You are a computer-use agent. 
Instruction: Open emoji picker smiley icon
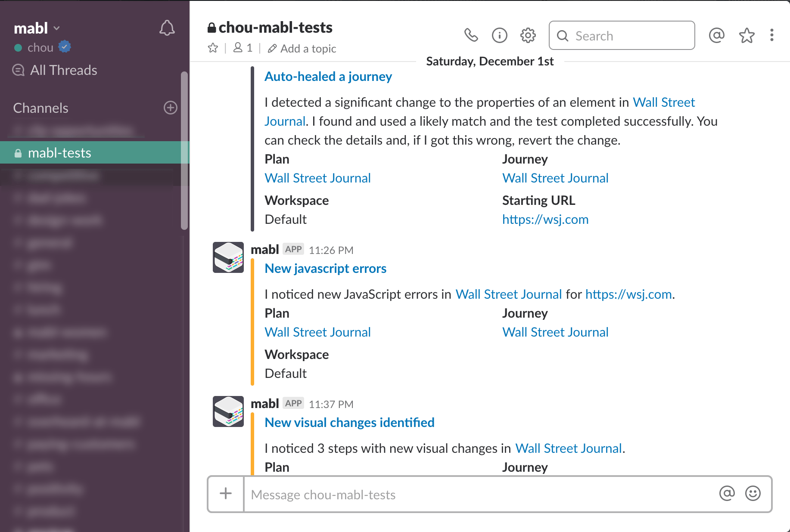click(753, 493)
